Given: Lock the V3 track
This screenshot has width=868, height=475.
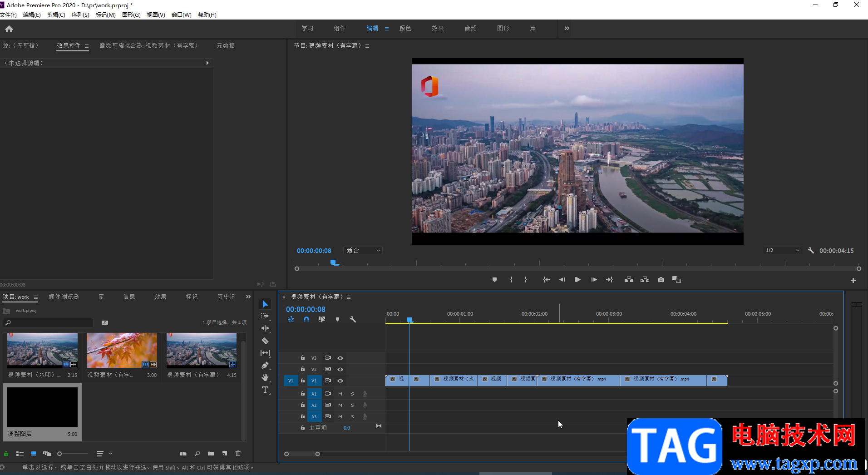Looking at the screenshot, I should coord(303,358).
